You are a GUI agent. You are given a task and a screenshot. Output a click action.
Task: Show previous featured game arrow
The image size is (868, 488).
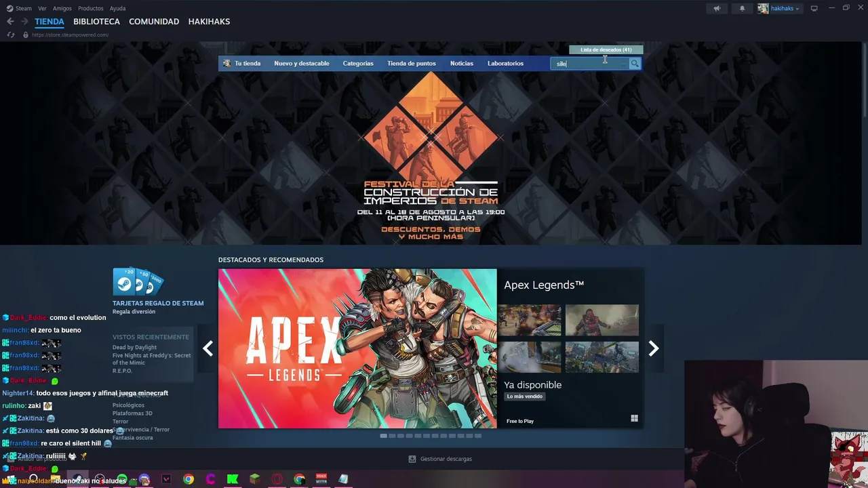click(208, 348)
